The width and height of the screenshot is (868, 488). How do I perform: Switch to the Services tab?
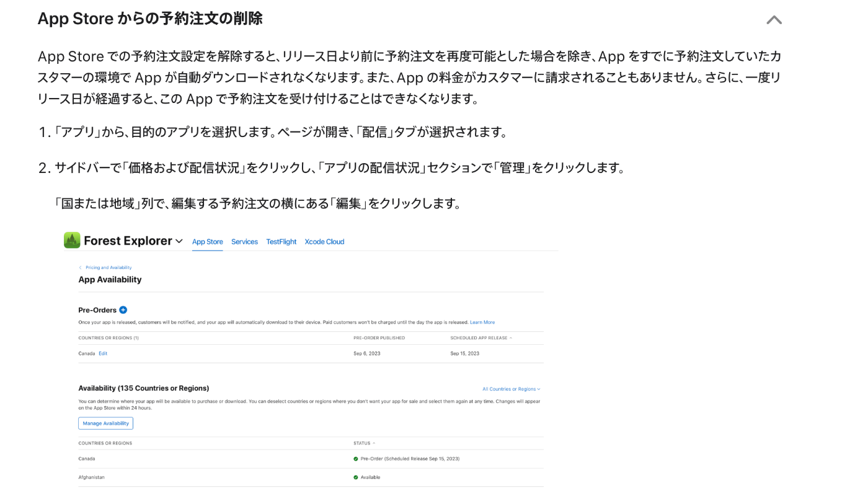coord(244,242)
